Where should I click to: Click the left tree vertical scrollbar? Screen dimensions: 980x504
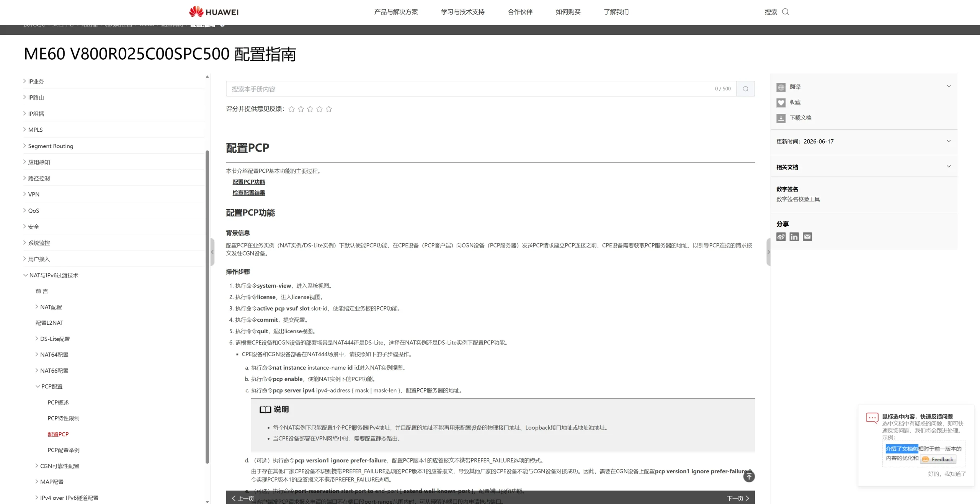pos(207,306)
